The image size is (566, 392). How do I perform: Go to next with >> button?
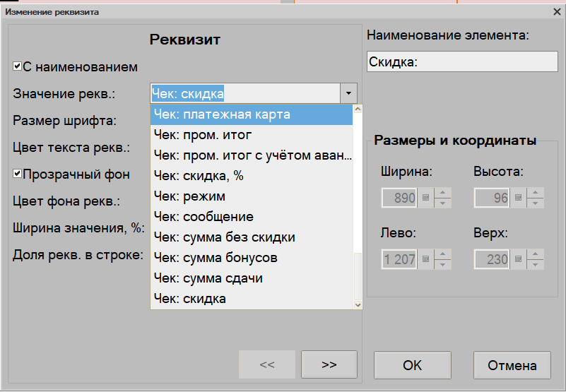pos(329,365)
